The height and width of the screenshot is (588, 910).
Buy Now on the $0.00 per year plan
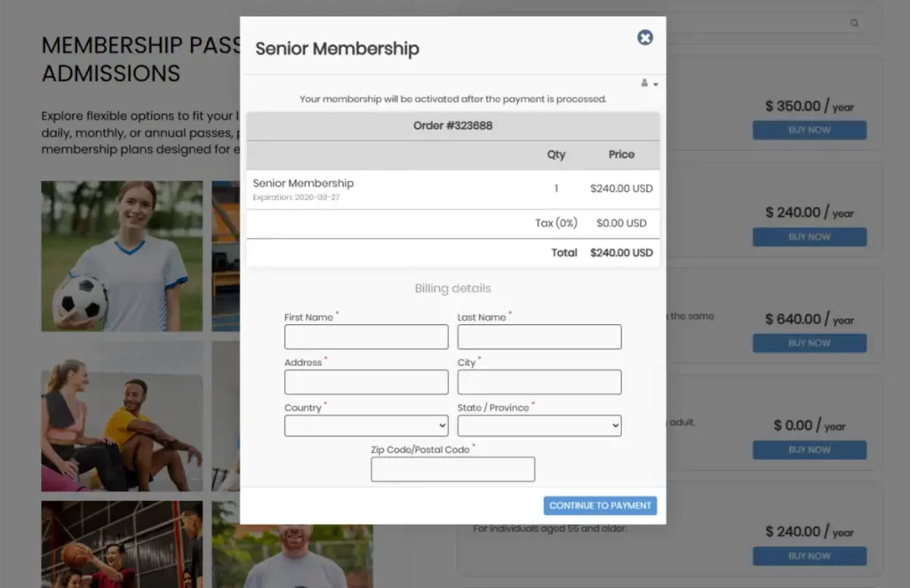click(809, 449)
